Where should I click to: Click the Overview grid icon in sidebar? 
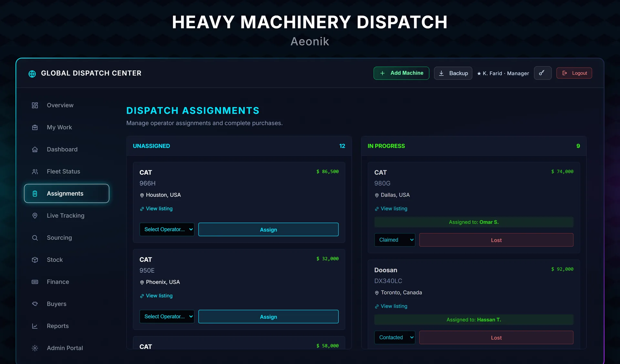coord(35,105)
